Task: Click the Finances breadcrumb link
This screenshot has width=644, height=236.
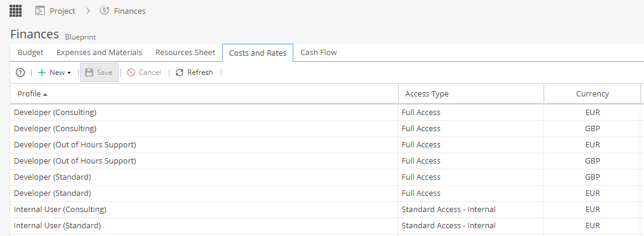Action: [130, 11]
